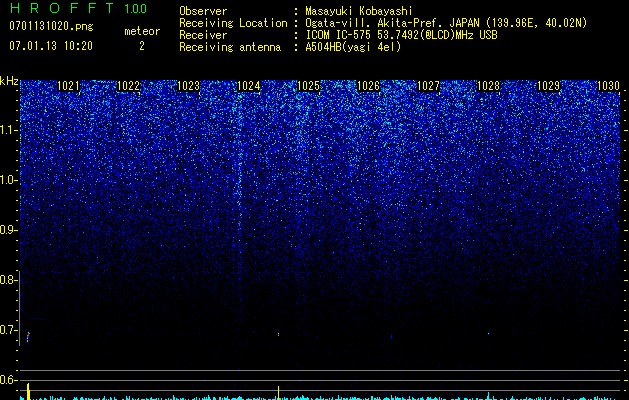
Task: Click the 1030 time marker
Action: 609,86
